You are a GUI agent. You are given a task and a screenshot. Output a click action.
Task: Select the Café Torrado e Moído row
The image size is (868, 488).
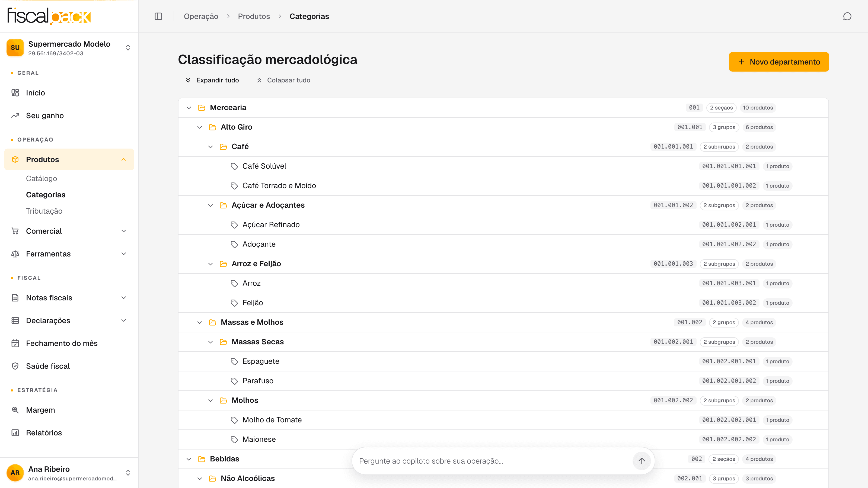click(503, 185)
